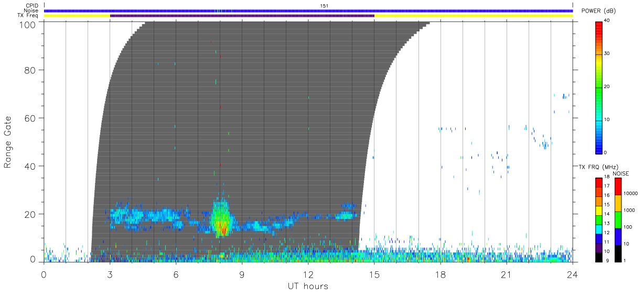Image resolution: width=644 pixels, height=297 pixels.
Task: Click the 'POWER (dB)' legend title
Action: click(x=598, y=11)
